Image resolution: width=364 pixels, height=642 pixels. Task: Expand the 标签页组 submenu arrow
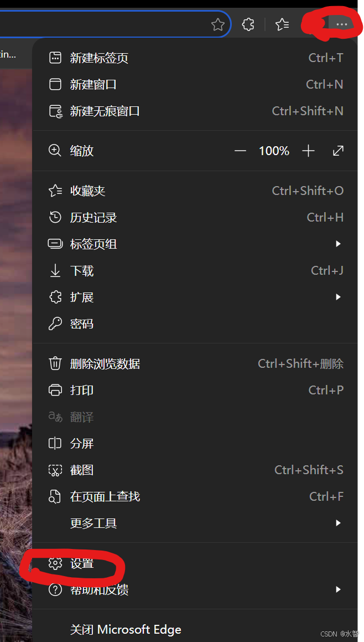[x=338, y=244]
